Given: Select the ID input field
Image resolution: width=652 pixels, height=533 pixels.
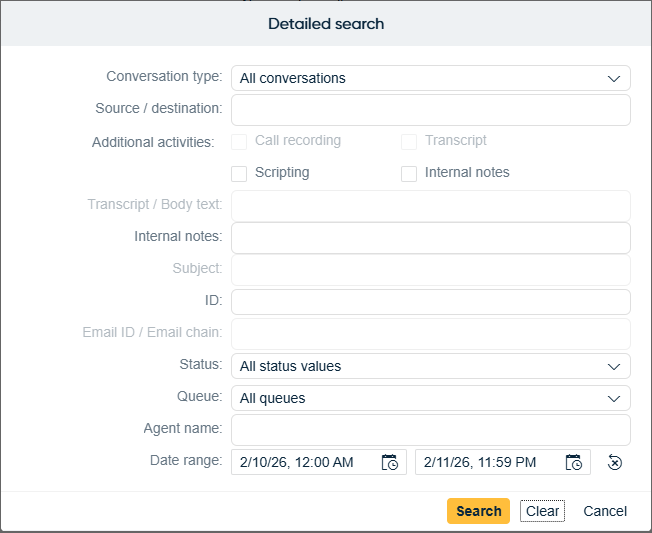Looking at the screenshot, I should (431, 302).
